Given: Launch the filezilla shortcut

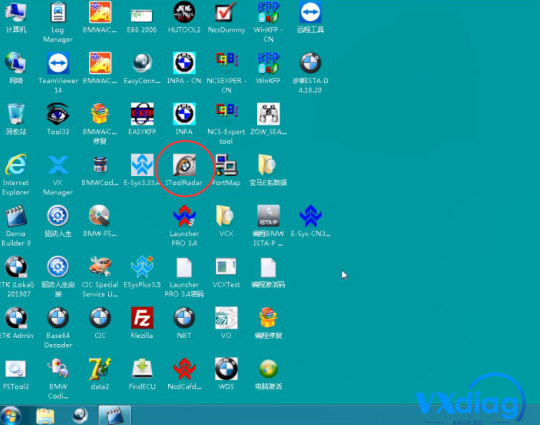Looking at the screenshot, I should (142, 318).
